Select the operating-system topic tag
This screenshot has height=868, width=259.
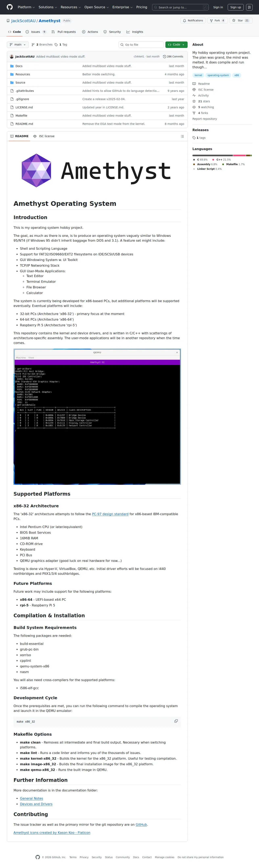(218, 75)
